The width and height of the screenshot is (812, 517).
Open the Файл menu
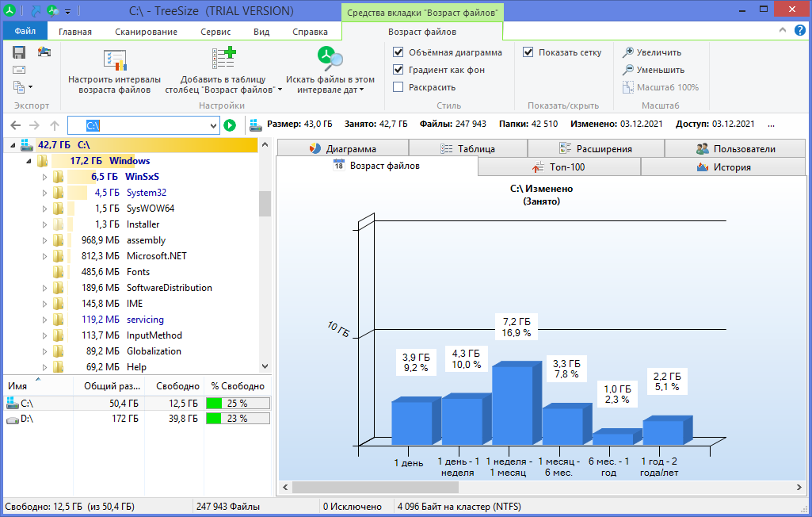[25, 31]
